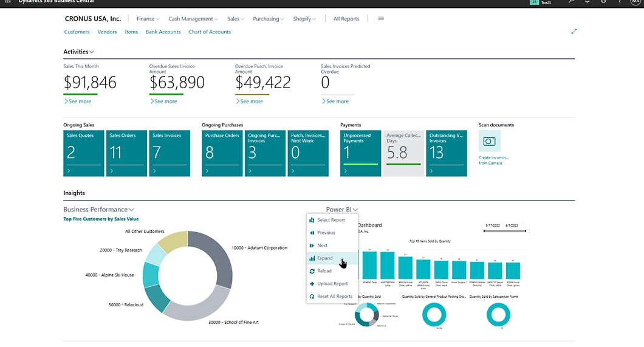
Task: Click the $63,890 overdue sales amount
Action: click(177, 83)
